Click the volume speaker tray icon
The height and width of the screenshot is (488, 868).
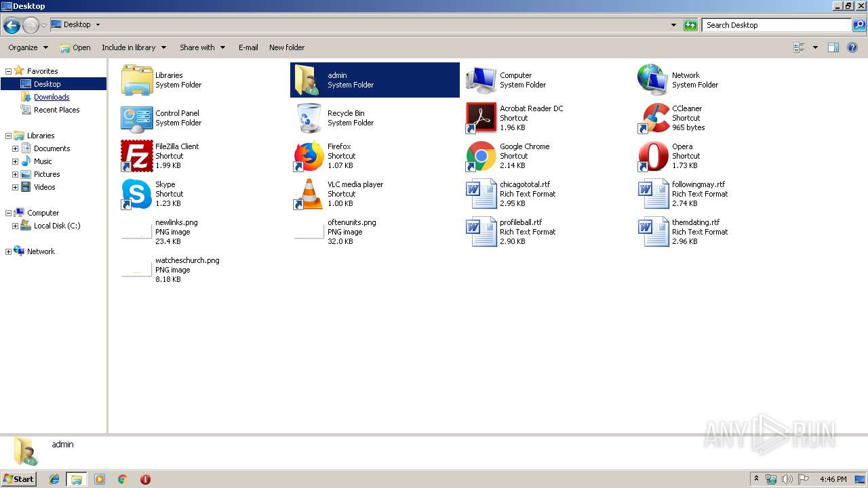click(x=787, y=479)
